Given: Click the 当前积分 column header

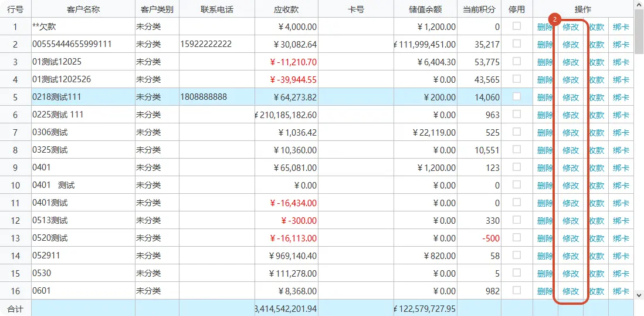Looking at the screenshot, I should [479, 9].
